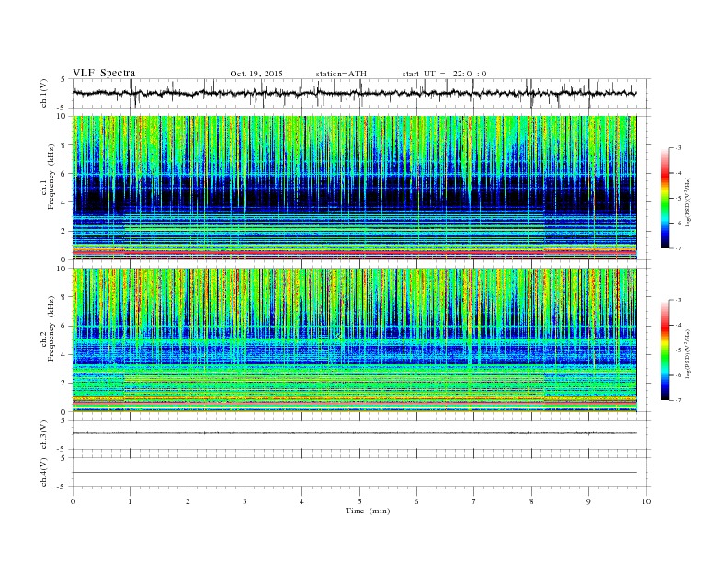
Task: Click the ch.2 "Frequency (kHz)" axis label
Action: [51, 329]
